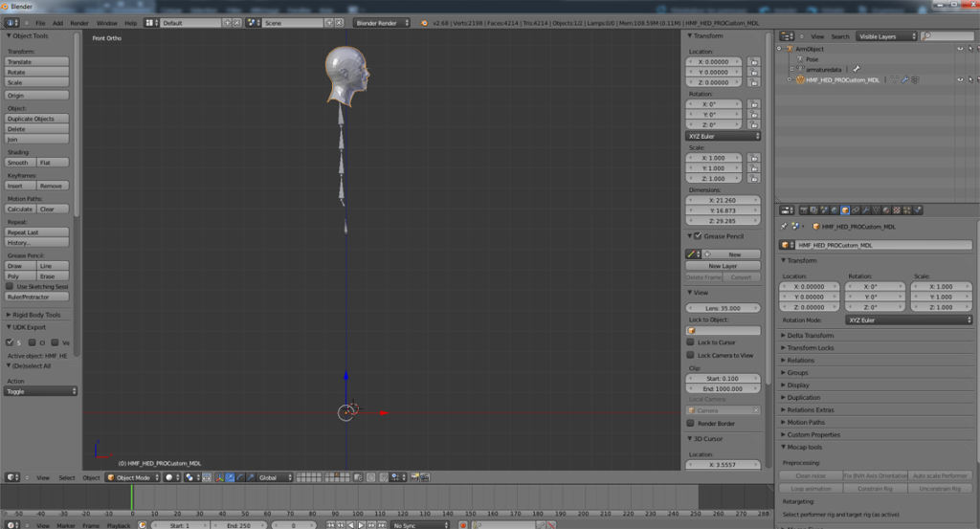Open the Constraints chain-link properties tab
The height and width of the screenshot is (529, 980).
coord(856,210)
